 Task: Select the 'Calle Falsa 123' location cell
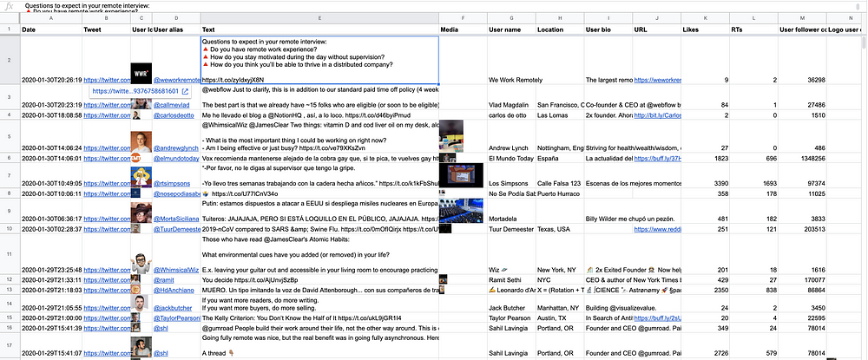coord(560,176)
